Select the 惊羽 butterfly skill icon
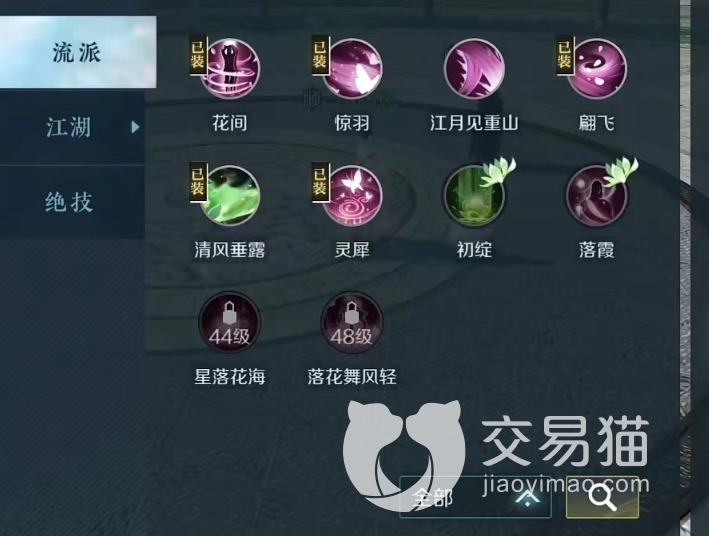 tap(352, 69)
